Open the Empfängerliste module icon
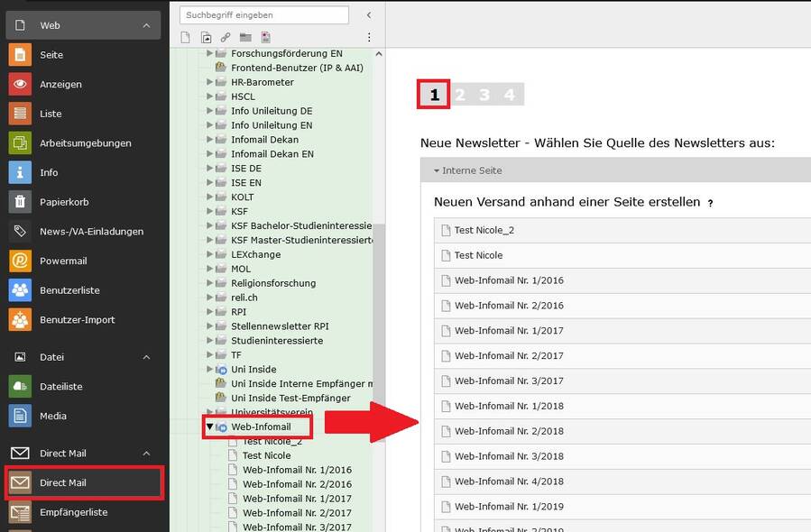Screen dimensions: 811x532 20,512
